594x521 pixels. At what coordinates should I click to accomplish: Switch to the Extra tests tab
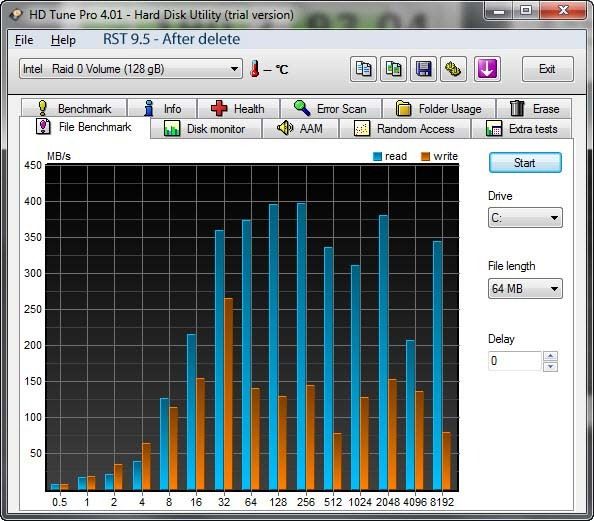click(522, 129)
